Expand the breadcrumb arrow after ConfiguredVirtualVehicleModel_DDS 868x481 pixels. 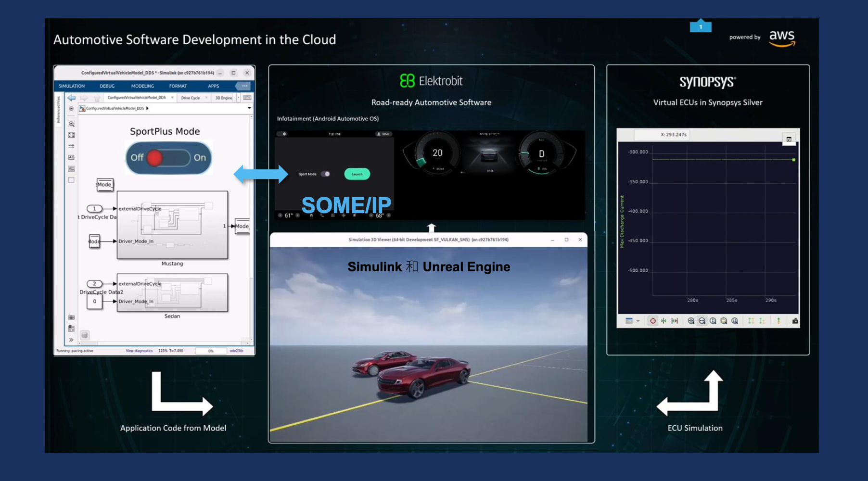pos(147,109)
